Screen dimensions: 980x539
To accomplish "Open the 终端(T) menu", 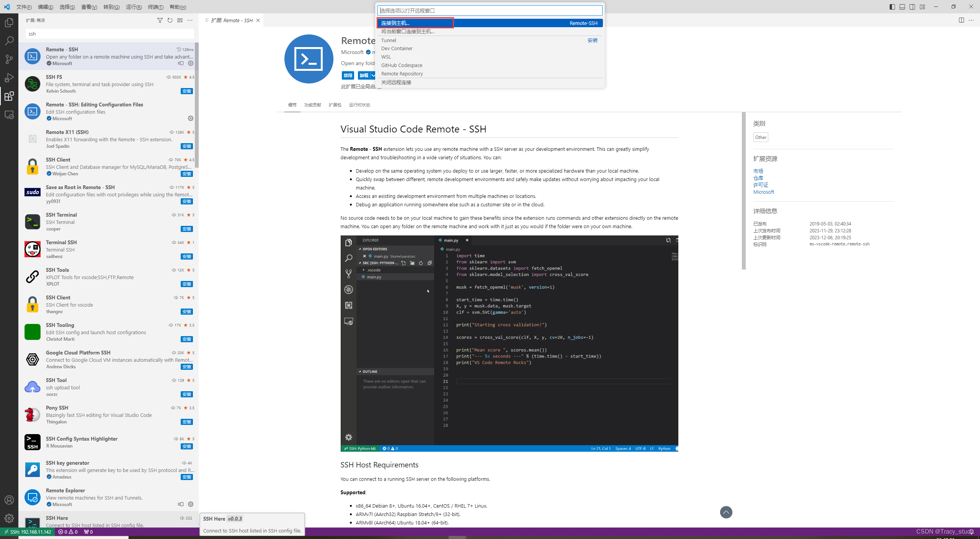I will tap(155, 7).
